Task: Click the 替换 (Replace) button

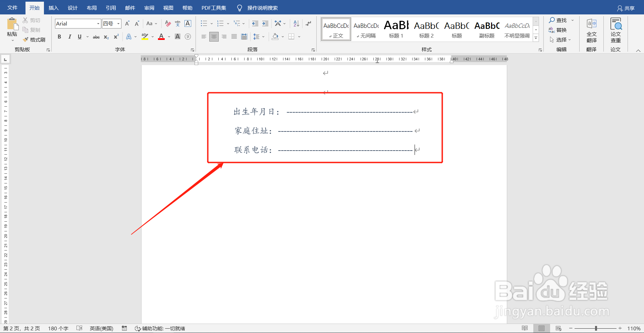Action: 558,30
